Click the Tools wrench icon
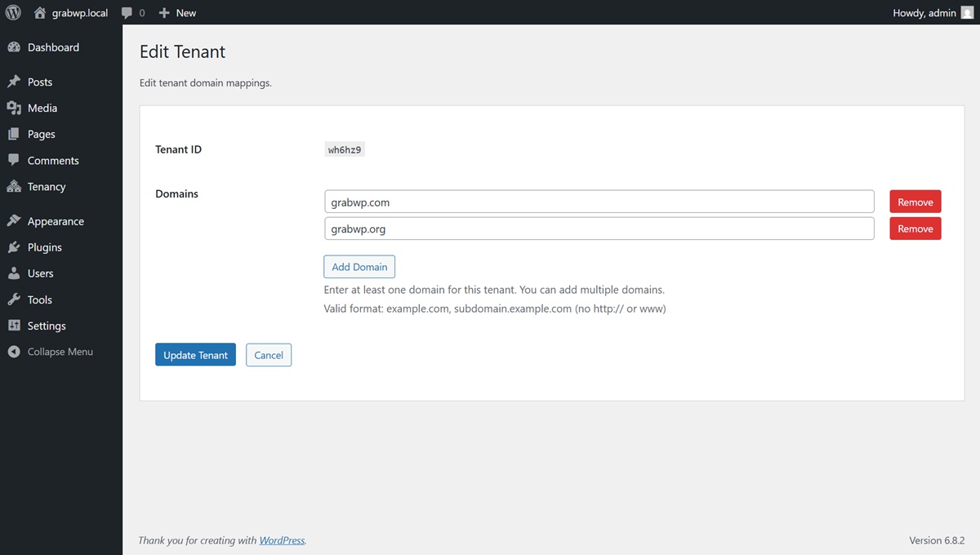The image size is (980, 555). [x=14, y=300]
